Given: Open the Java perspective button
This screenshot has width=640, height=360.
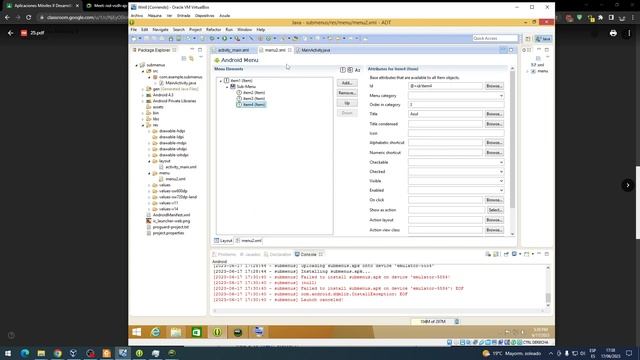Looking at the screenshot, I should click(543, 39).
